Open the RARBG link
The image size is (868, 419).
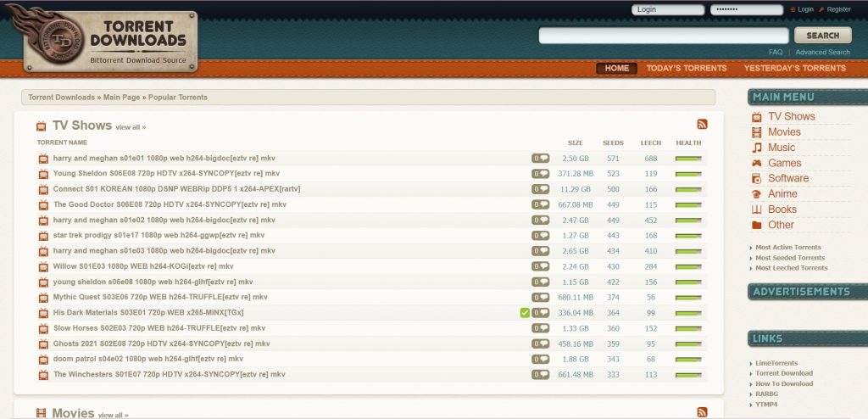click(x=766, y=394)
